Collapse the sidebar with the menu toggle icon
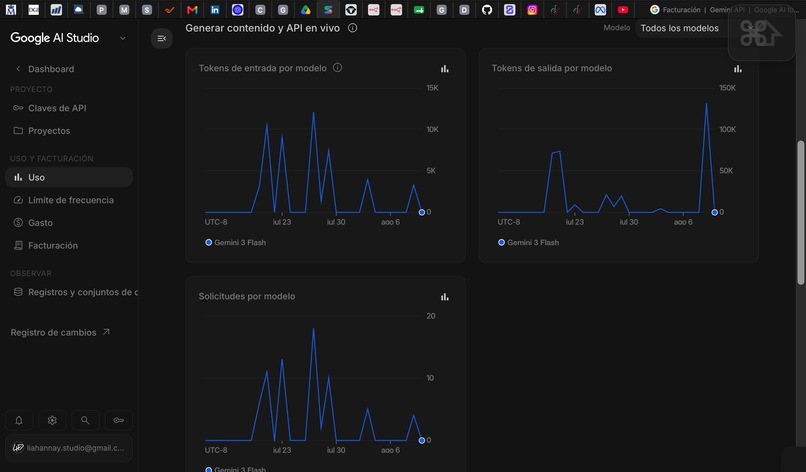 coord(161,39)
